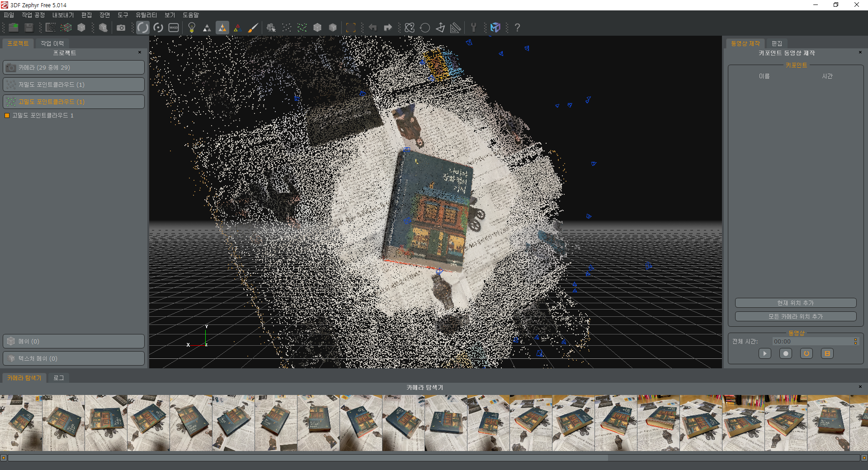Switch to the 작업 이력 tab
868x470 pixels.
coord(52,43)
